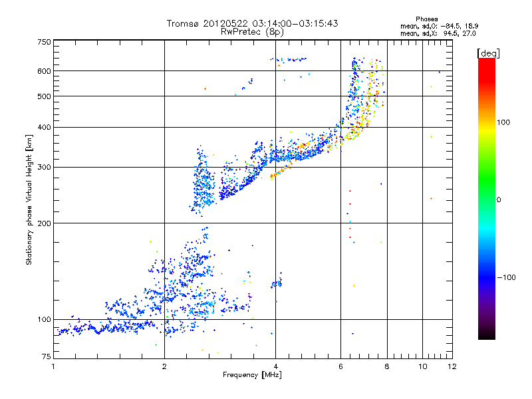Image resolution: width=532 pixels, height=399 pixels.
Task: Click the y-axis tick label '75'
Action: pos(47,356)
